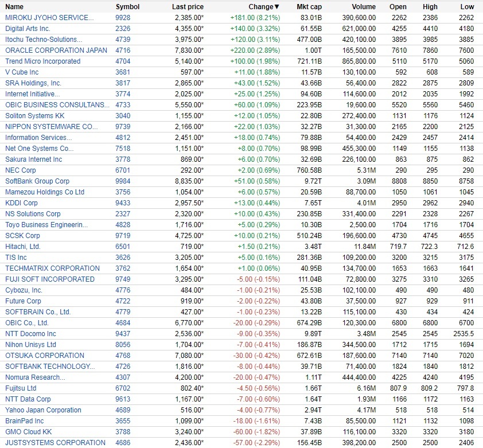Open MIROKU JYOHO SERVICE stock link

(49, 18)
